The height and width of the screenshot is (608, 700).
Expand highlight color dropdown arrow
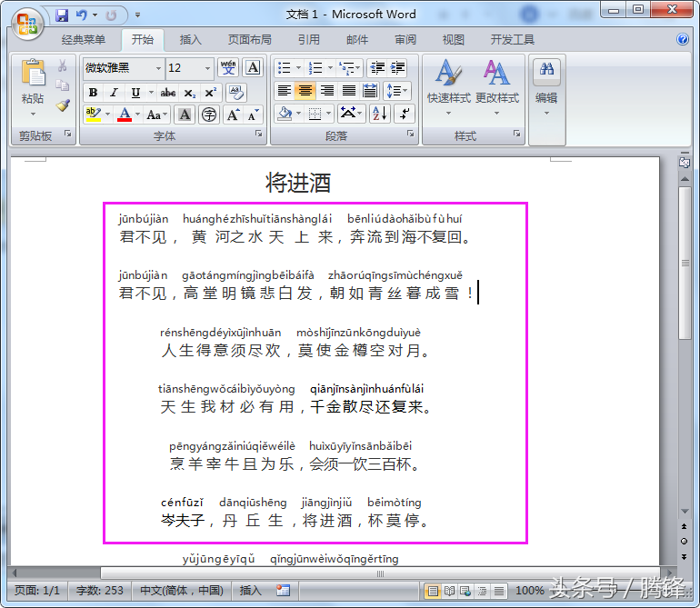(x=107, y=115)
